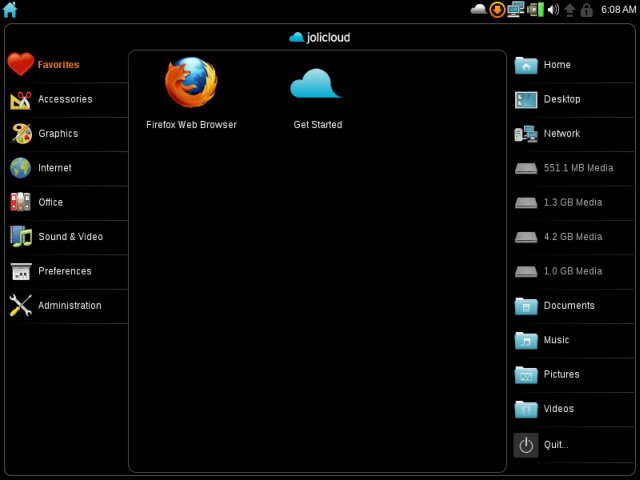Click the Accessories ruler and scissors icon

[x=20, y=100]
